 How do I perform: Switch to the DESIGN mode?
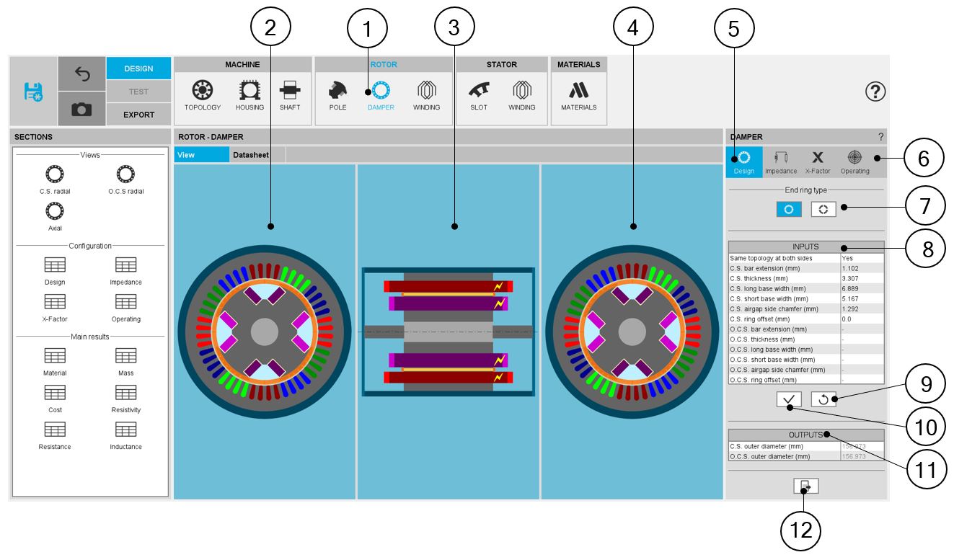138,68
